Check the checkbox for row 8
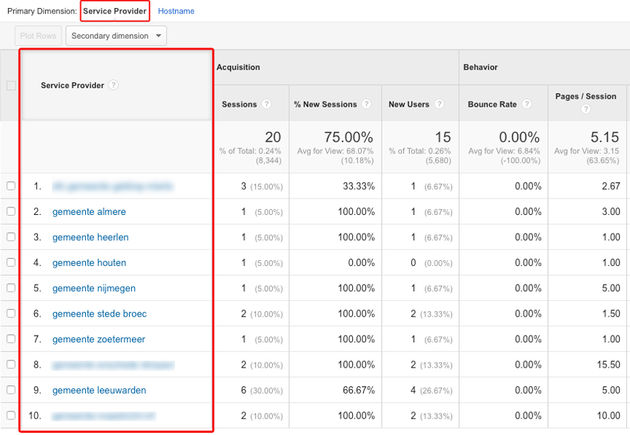The height and width of the screenshot is (435, 630). point(11,364)
